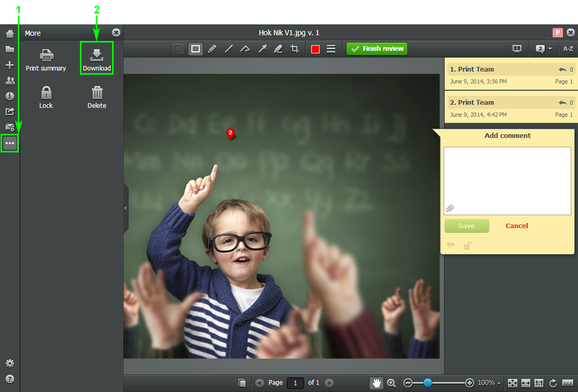Screen dimensions: 578x392
Task: Open the 100% zoom level dropdown
Action: (x=489, y=383)
